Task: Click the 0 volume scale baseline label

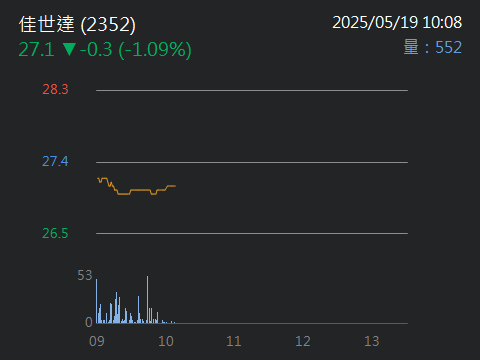Action: pos(89,322)
